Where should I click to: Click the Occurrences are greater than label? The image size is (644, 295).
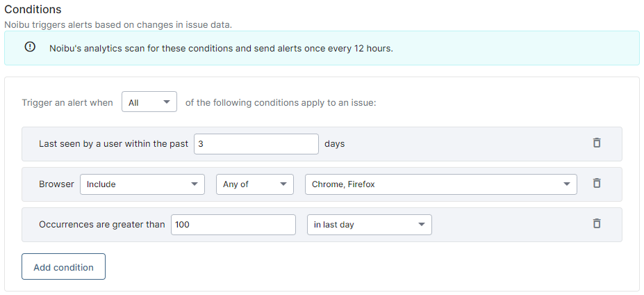tap(102, 225)
